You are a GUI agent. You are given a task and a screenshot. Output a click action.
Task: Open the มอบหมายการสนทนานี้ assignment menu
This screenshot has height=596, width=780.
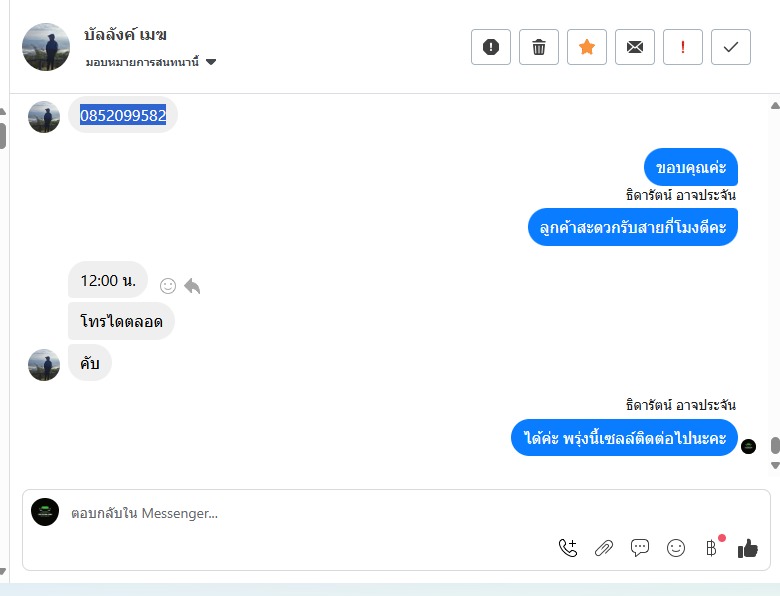coord(142,62)
